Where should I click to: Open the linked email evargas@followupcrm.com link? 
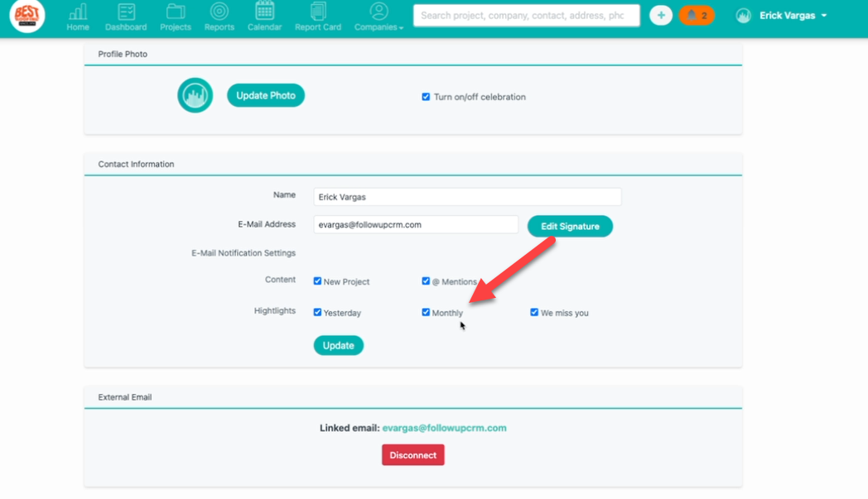tap(445, 428)
